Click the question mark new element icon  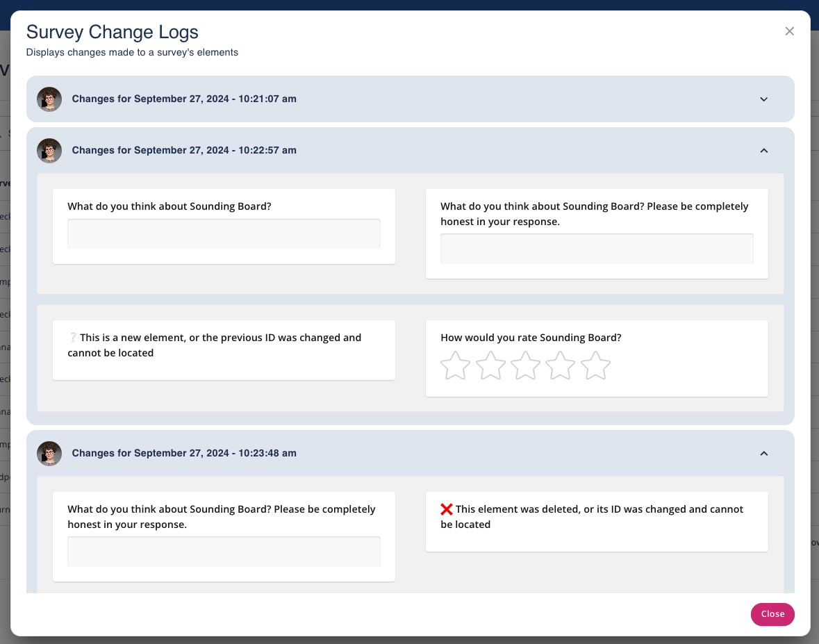point(72,338)
